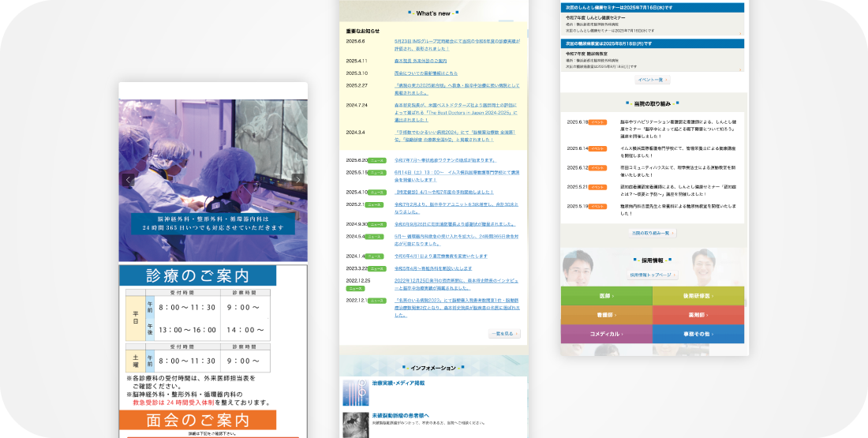The height and width of the screenshot is (438, 868).
Task: Click green ニュース tag beside 2022.12.25
Action: (355, 289)
